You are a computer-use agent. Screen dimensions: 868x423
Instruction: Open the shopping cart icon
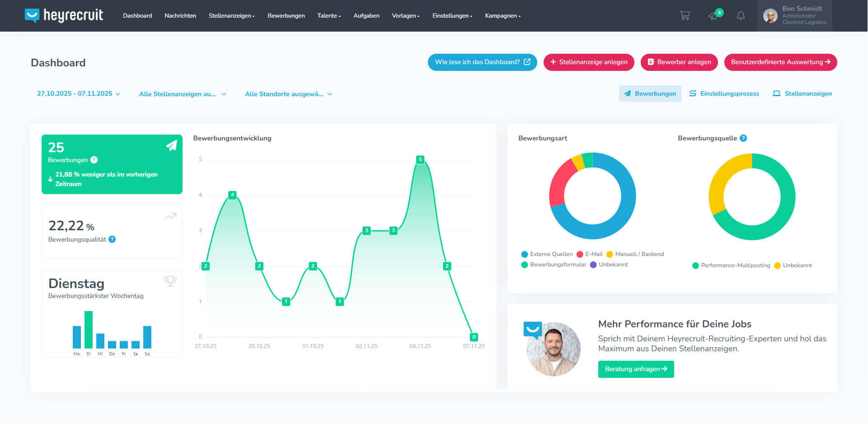685,16
